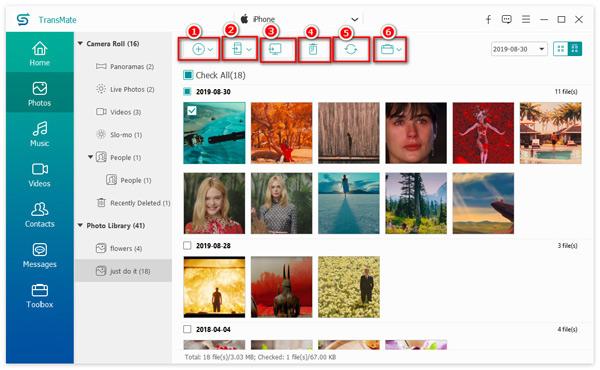The image size is (600, 370).
Task: Select the cliff with sun rays photo
Action: (x=483, y=203)
